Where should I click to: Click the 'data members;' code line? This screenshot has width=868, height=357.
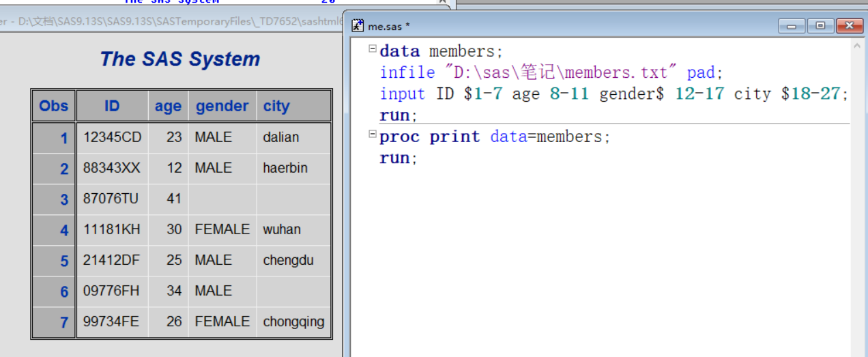click(441, 51)
